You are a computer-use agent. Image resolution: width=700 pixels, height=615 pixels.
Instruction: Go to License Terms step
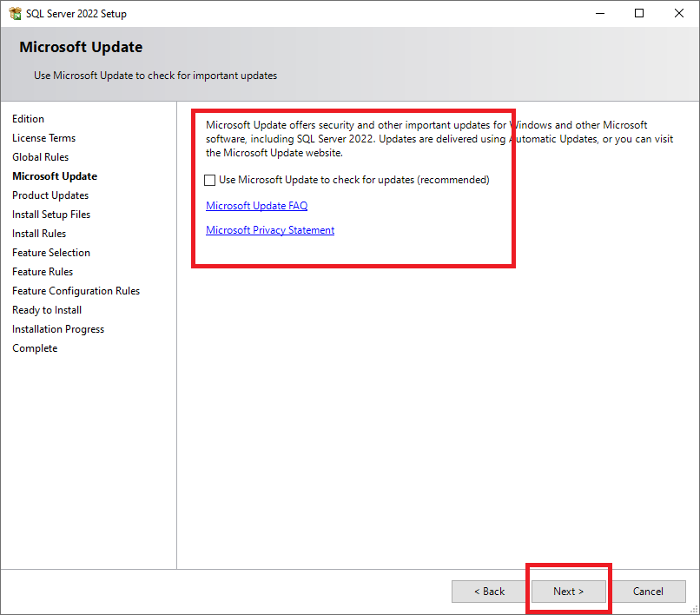(x=43, y=138)
